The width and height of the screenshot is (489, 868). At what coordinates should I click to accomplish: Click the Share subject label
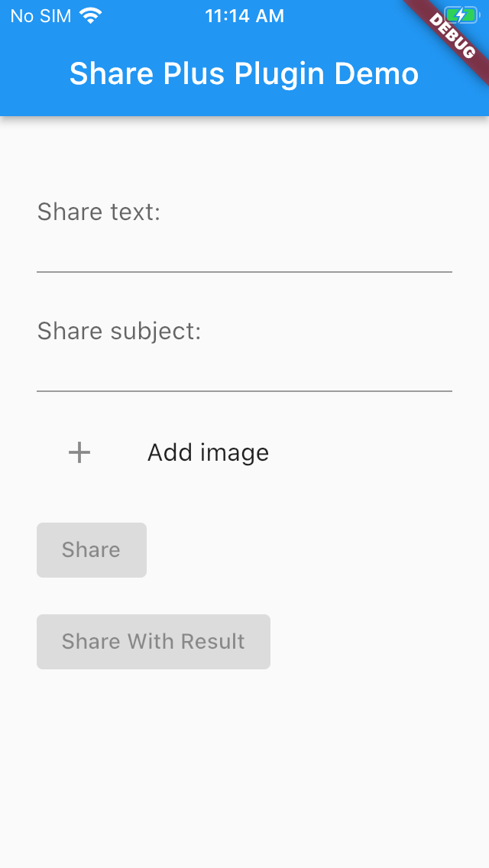click(x=120, y=331)
